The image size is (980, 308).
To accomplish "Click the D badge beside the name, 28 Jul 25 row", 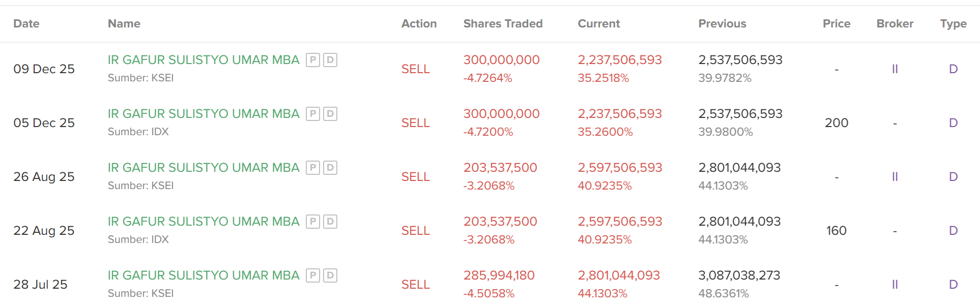I will [x=330, y=275].
